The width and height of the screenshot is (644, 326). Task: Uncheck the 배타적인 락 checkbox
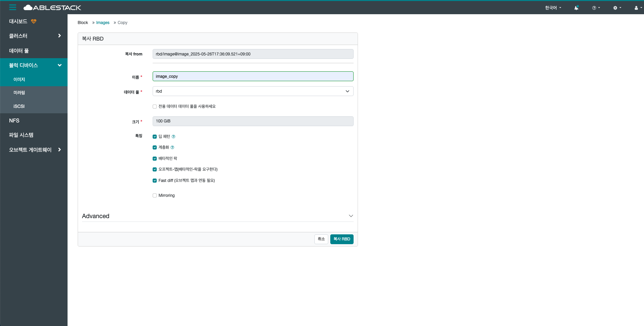click(x=155, y=159)
